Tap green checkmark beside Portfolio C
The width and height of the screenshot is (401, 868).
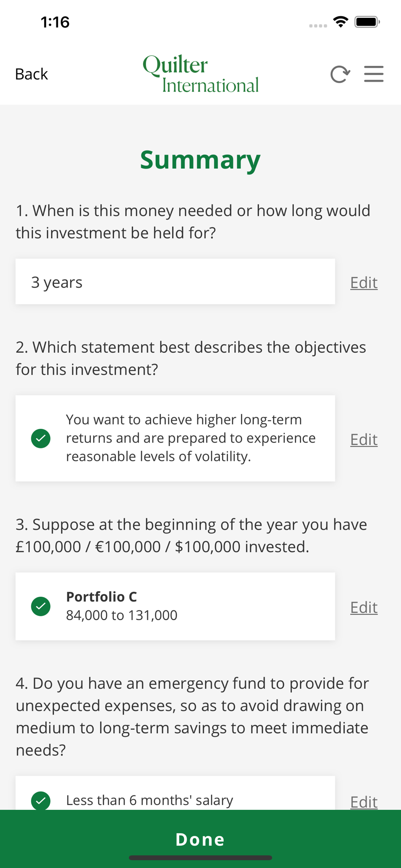point(41,606)
